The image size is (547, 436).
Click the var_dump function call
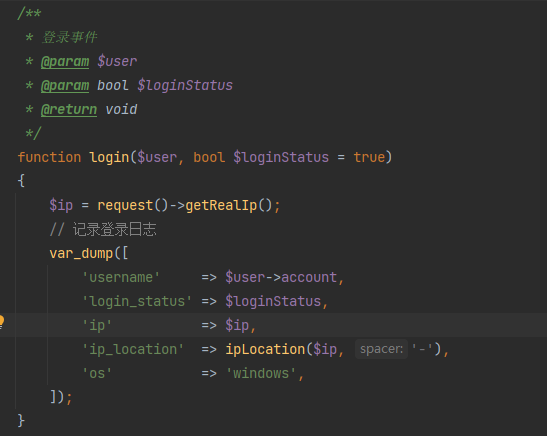[81, 254]
